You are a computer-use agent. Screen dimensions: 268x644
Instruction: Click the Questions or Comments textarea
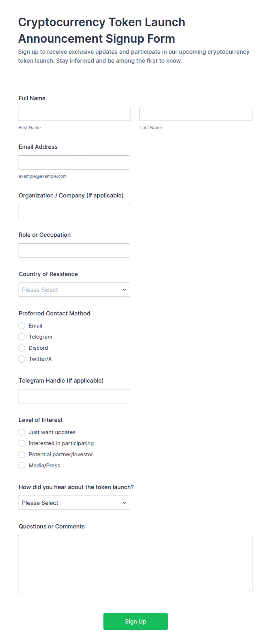pyautogui.click(x=135, y=564)
